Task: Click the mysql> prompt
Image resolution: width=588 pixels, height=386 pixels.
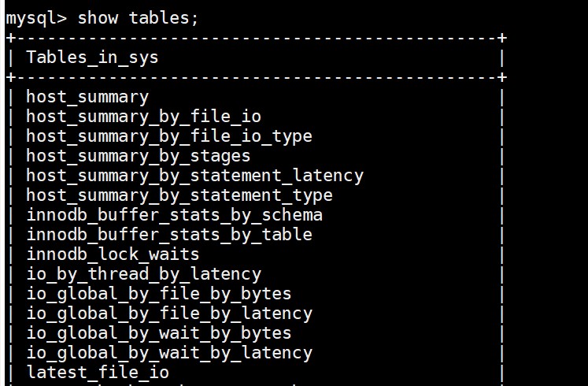Action: coord(36,19)
